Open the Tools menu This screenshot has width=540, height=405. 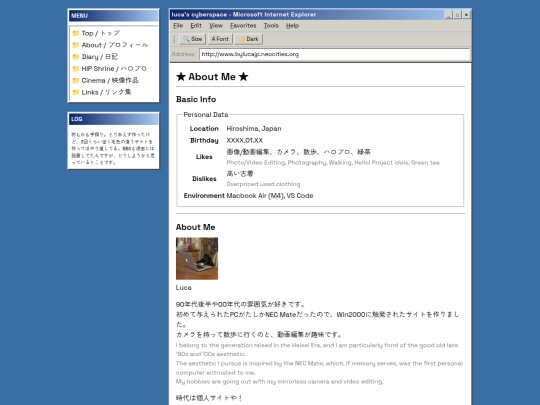click(x=271, y=26)
